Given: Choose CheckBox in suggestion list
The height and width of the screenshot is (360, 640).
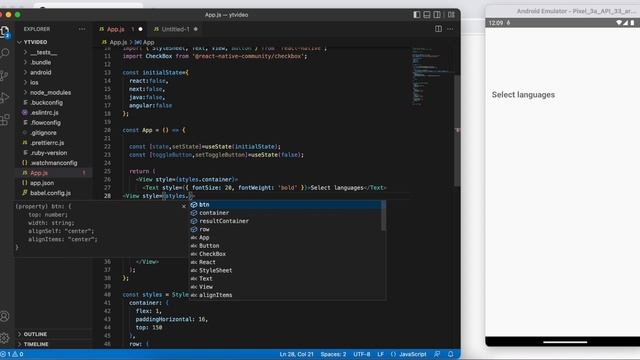Looking at the screenshot, I should 286,254.
